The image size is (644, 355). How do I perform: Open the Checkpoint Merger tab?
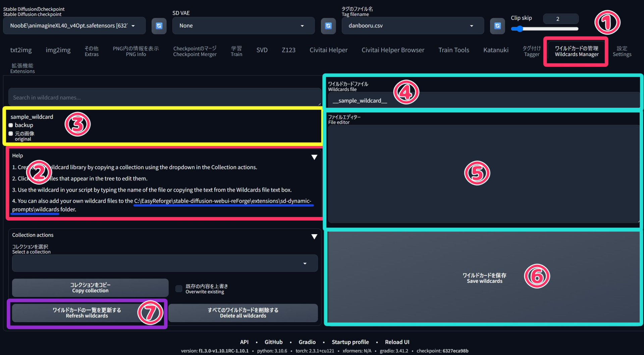(195, 51)
